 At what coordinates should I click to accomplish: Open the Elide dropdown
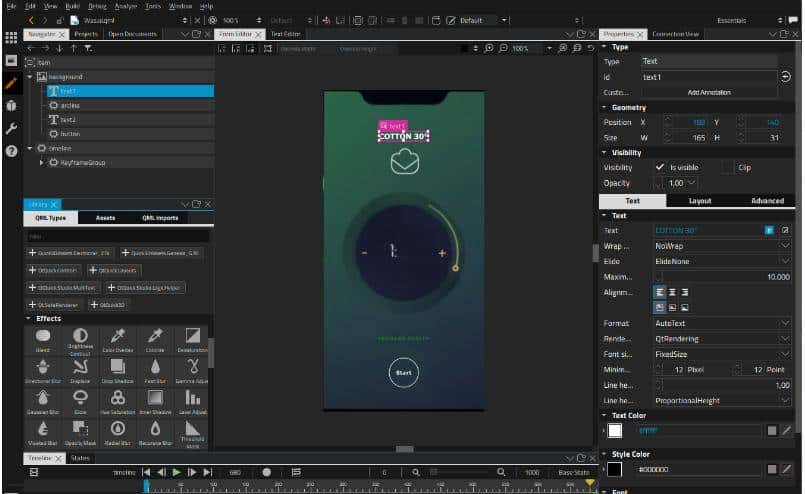pyautogui.click(x=722, y=261)
